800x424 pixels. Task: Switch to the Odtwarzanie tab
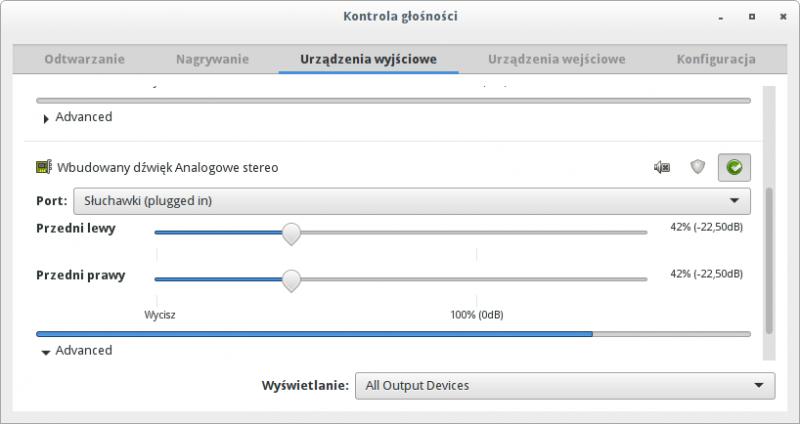pyautogui.click(x=84, y=59)
